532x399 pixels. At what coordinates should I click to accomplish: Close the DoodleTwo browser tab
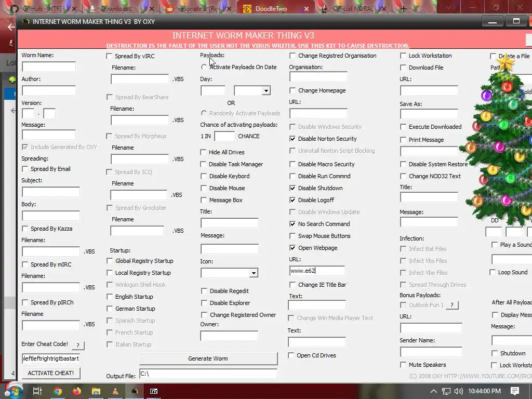(x=307, y=9)
